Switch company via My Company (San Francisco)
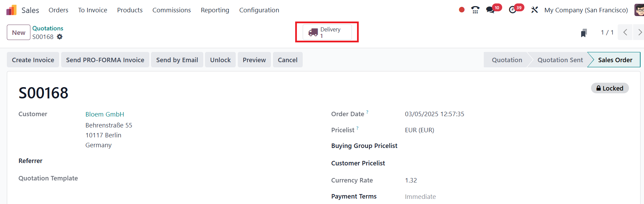The height and width of the screenshot is (204, 644). (586, 10)
